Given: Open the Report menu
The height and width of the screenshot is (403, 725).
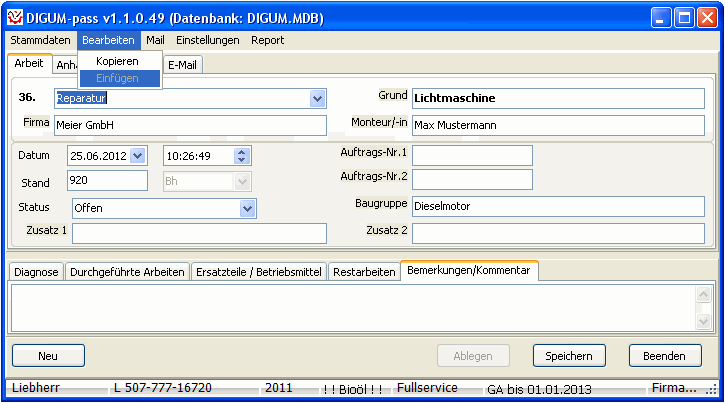Looking at the screenshot, I should click(x=267, y=40).
